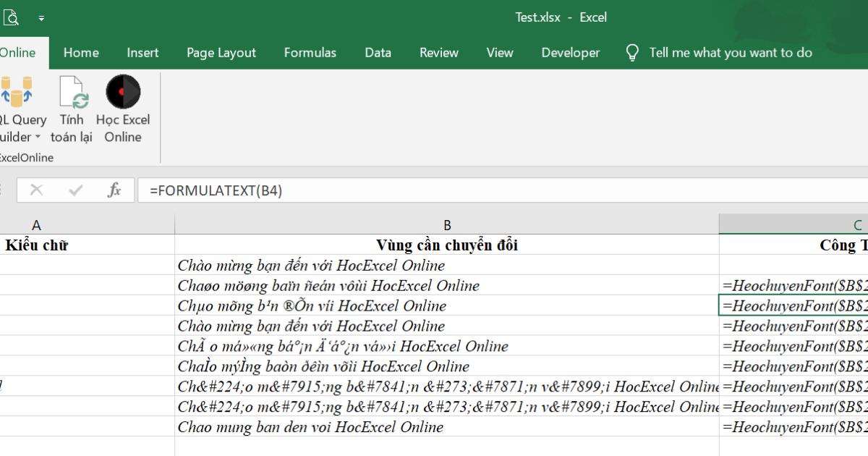Click inside the Tell me search field
The height and width of the screenshot is (456, 868).
pyautogui.click(x=731, y=52)
